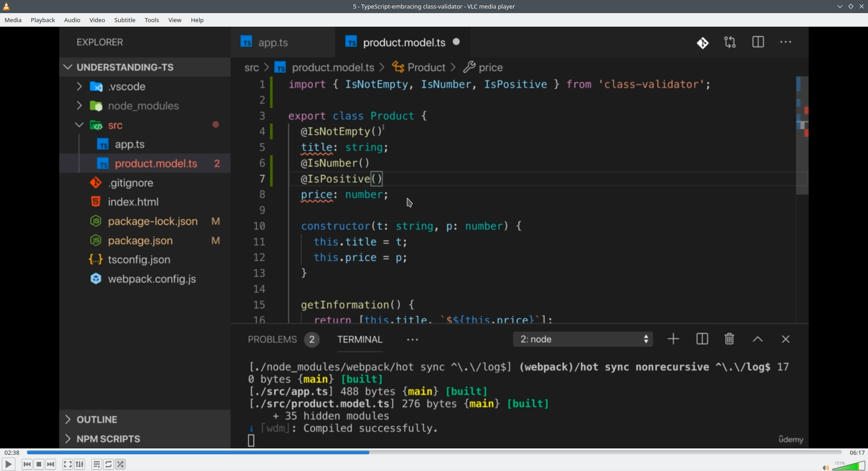Open the .gitignore file
868x471 pixels.
coord(145,183)
